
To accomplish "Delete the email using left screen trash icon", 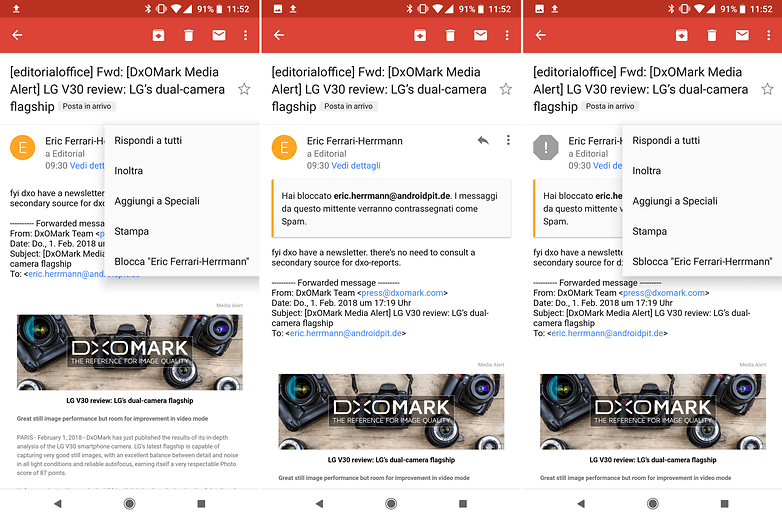I will point(189,35).
